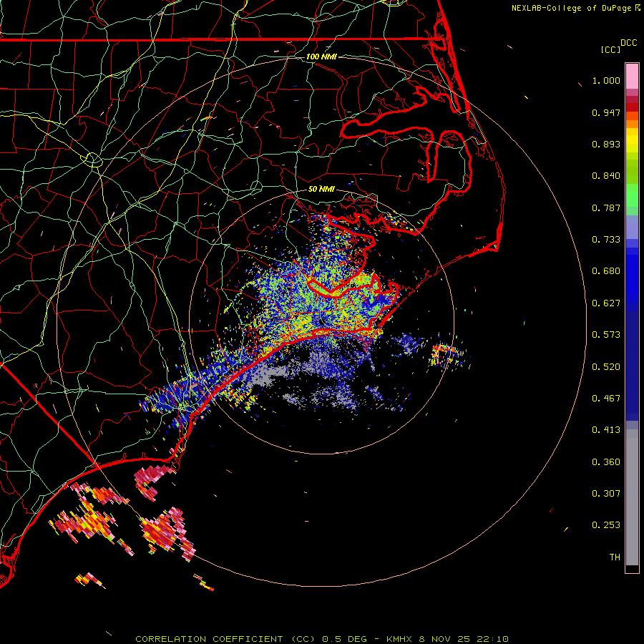Click the 0.360 scale value

coord(606,462)
